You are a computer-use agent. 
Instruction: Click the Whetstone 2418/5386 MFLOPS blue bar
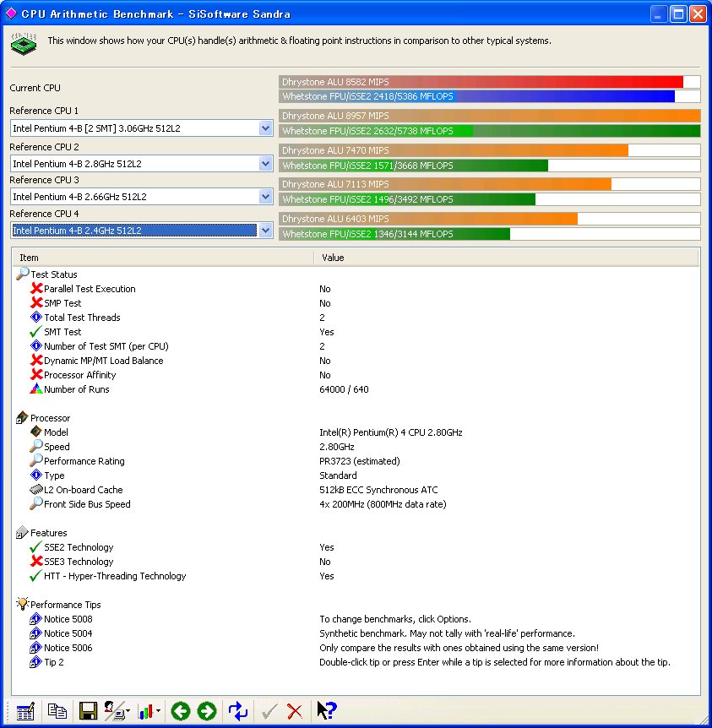[x=490, y=96]
